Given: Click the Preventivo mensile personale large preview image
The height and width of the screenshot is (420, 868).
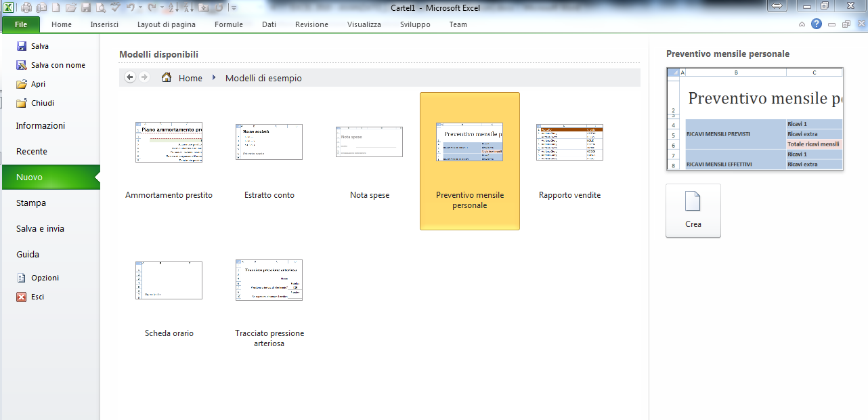Looking at the screenshot, I should (x=755, y=119).
